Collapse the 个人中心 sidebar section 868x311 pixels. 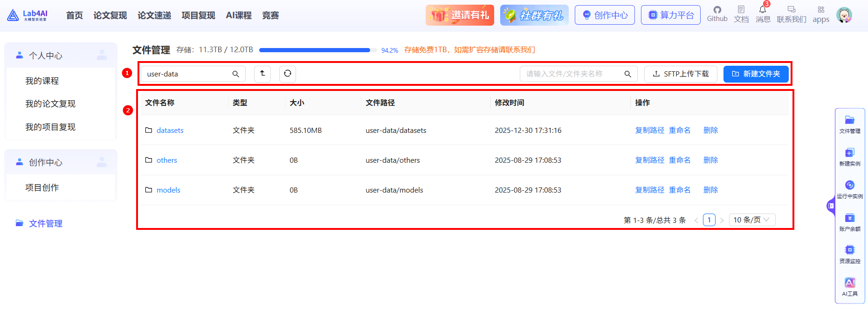click(x=61, y=55)
